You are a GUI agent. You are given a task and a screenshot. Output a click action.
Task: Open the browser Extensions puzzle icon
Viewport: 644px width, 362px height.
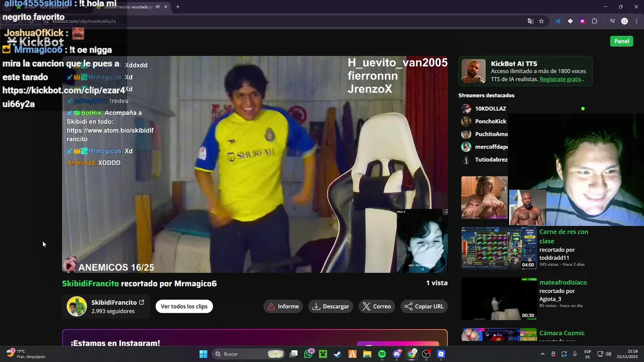[x=595, y=21]
